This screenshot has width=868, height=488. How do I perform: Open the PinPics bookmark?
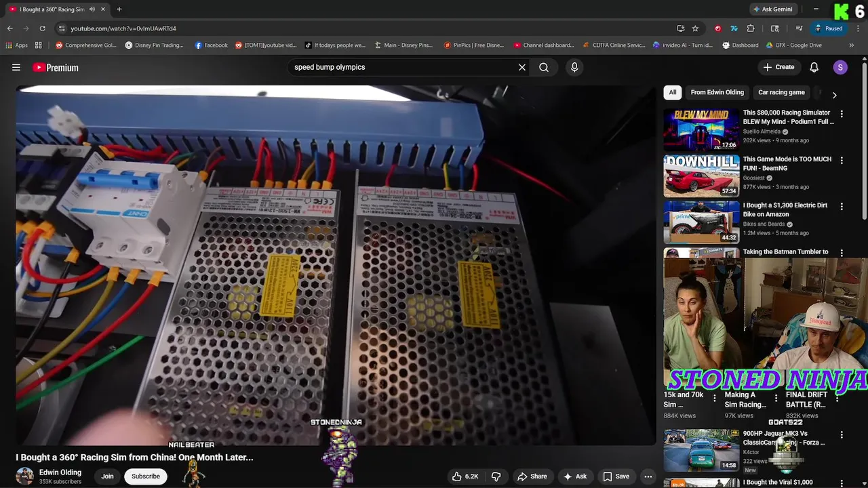point(474,45)
